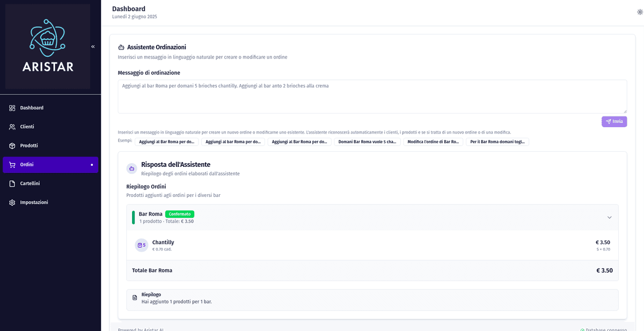The width and height of the screenshot is (644, 331).
Task: Click the robot avatar beside Risposta dell'Assistente
Action: tap(131, 168)
